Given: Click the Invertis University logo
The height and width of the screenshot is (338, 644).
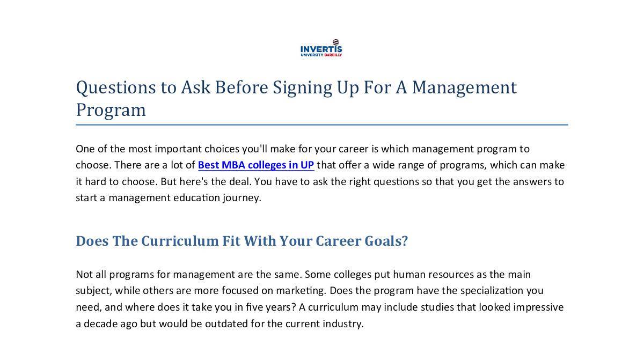Looking at the screenshot, I should (321, 49).
